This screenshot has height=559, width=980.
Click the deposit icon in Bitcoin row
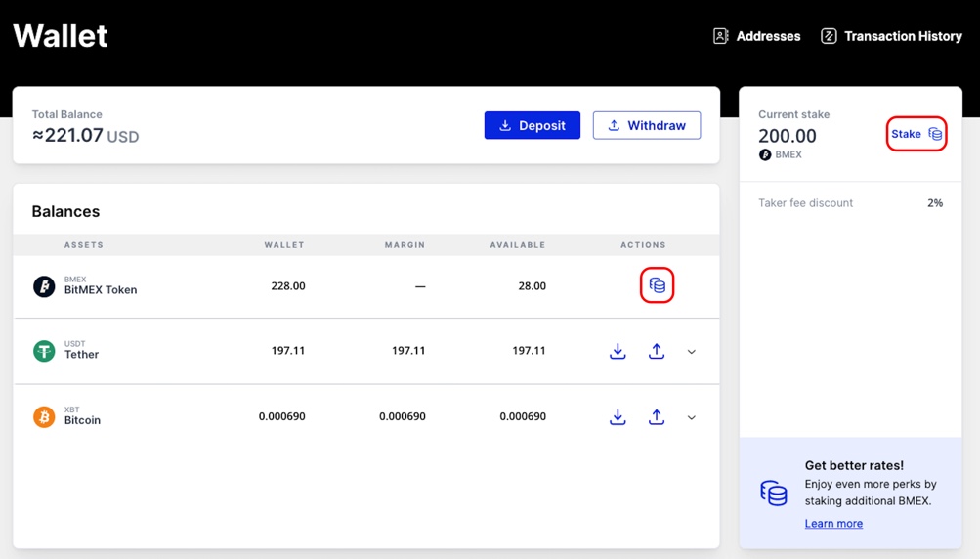click(618, 417)
